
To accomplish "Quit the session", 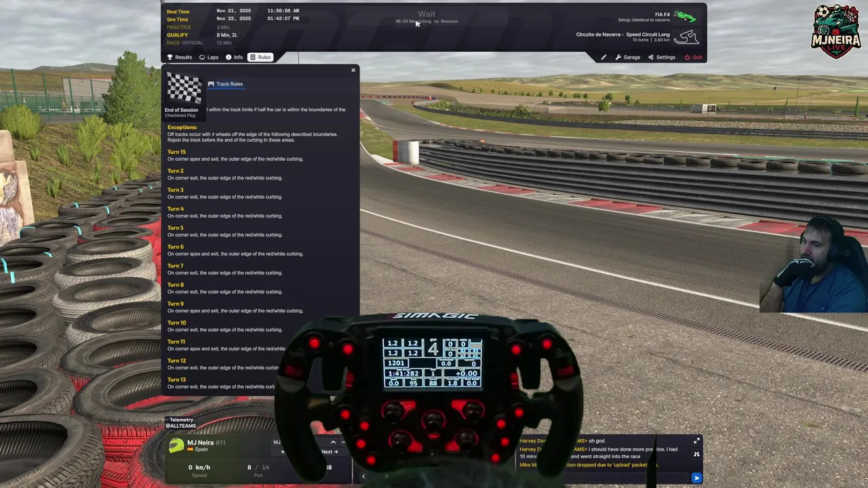I will [693, 57].
